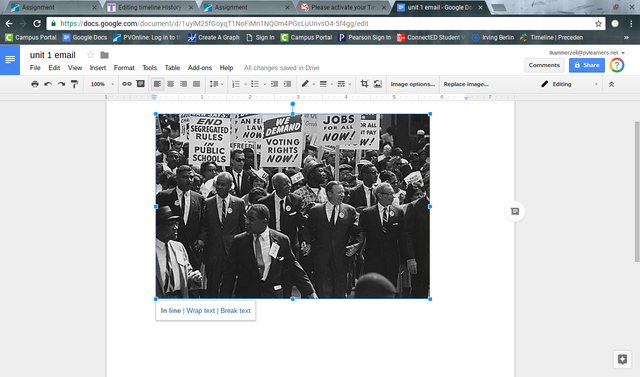Select In line image positioning
The width and height of the screenshot is (640, 377).
pos(171,310)
